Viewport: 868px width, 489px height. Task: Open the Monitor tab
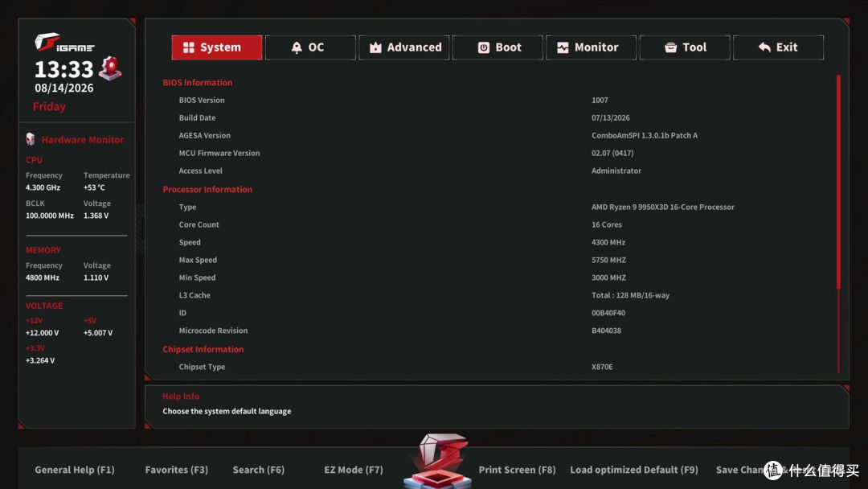(x=592, y=47)
